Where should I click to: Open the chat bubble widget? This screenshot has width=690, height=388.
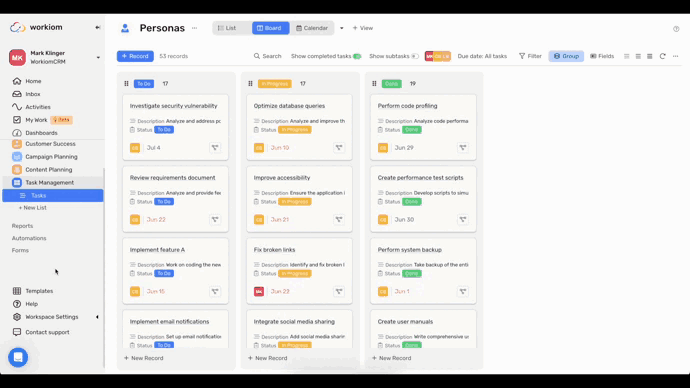[x=18, y=357]
